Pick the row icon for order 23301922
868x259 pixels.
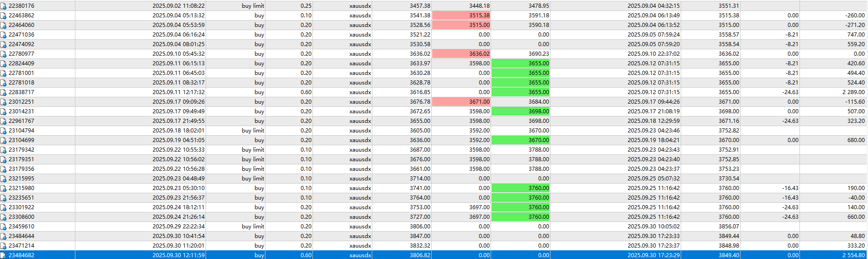click(3, 207)
